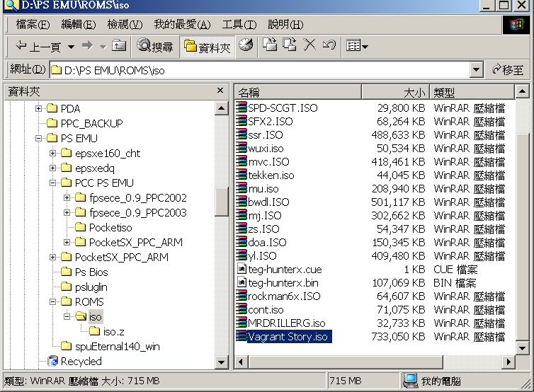Viewport: 534px width, 392px height.
Task: Open the 說明(H) menu
Action: click(x=285, y=25)
